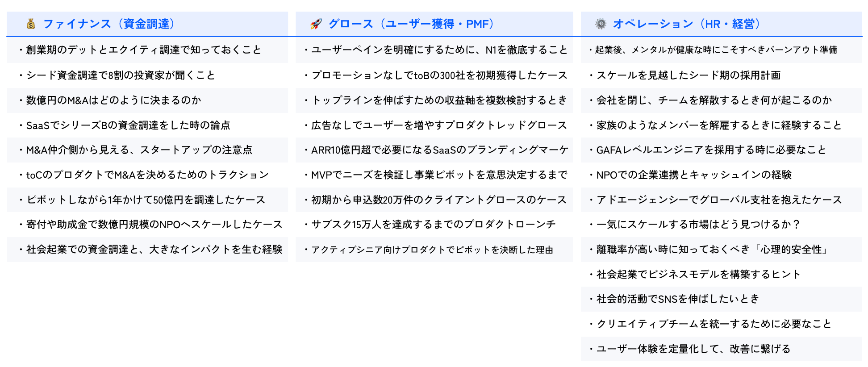Click the money bag icon beside ファイナンス

31,24
